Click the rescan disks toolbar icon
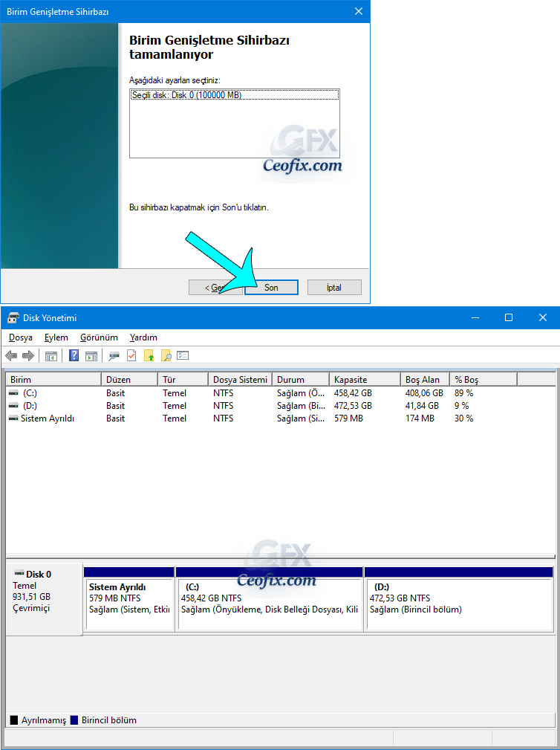 [x=114, y=355]
